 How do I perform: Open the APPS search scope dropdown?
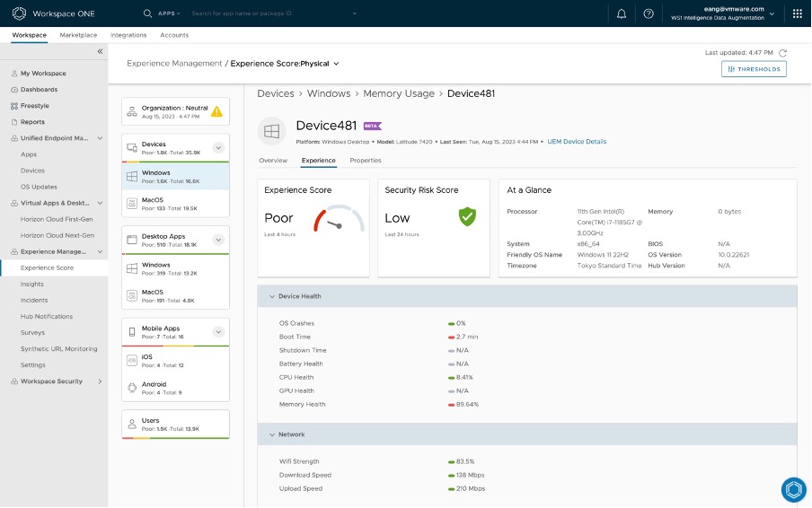pos(168,13)
